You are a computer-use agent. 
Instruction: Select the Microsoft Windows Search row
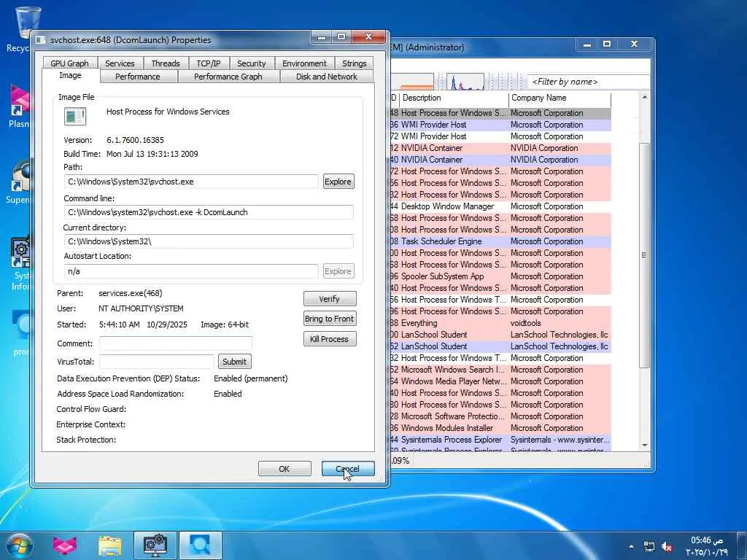coord(500,370)
